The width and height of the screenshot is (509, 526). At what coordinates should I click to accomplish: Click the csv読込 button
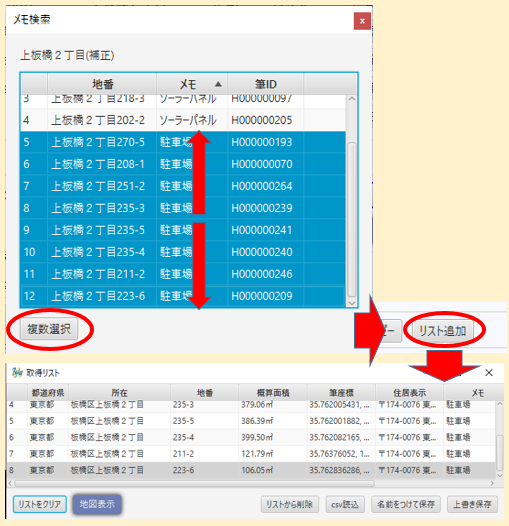(345, 504)
